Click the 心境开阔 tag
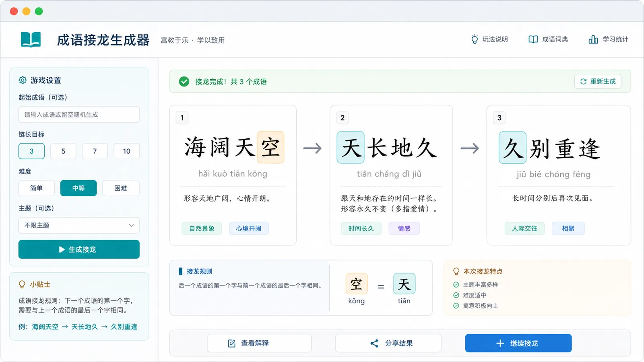 pyautogui.click(x=249, y=228)
